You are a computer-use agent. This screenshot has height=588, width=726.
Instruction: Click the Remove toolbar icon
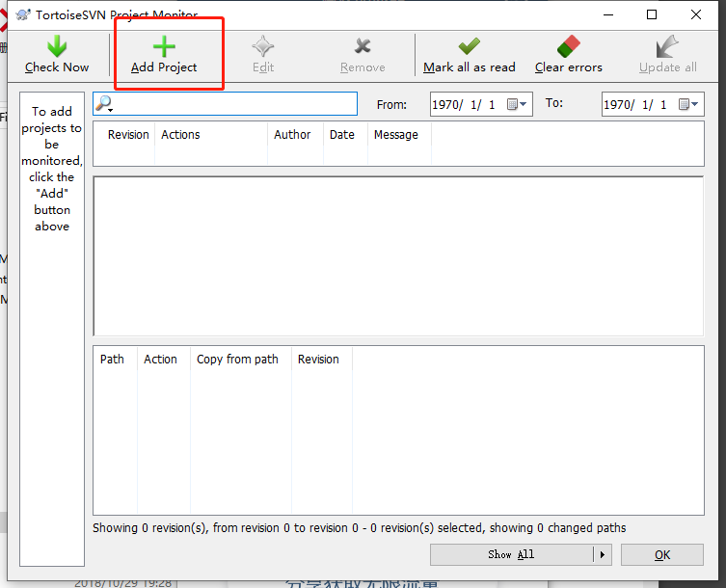point(363,46)
